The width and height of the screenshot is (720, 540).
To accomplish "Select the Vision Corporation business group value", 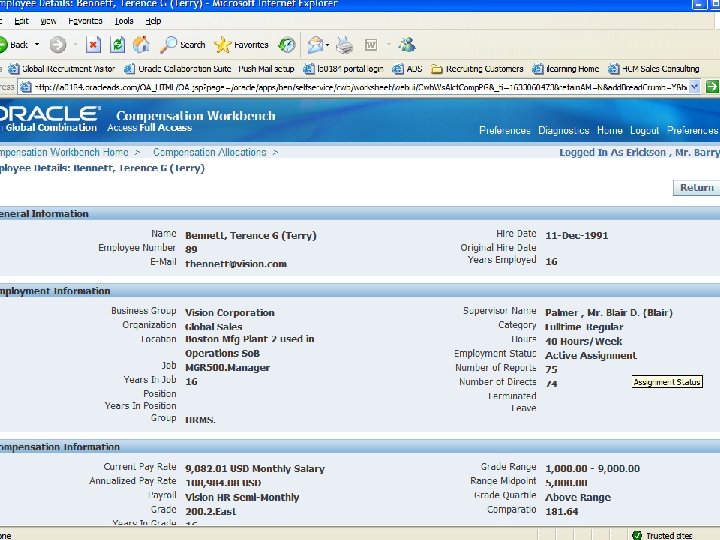I will pos(230,313).
